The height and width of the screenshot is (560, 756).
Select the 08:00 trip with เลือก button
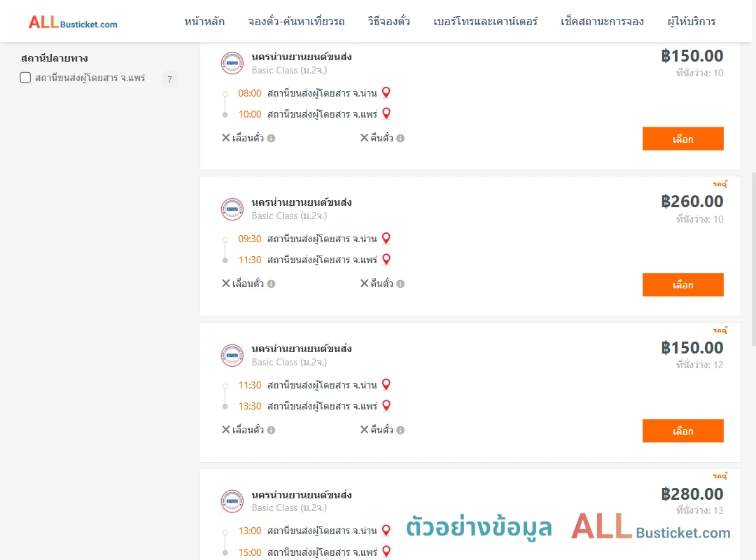[682, 139]
